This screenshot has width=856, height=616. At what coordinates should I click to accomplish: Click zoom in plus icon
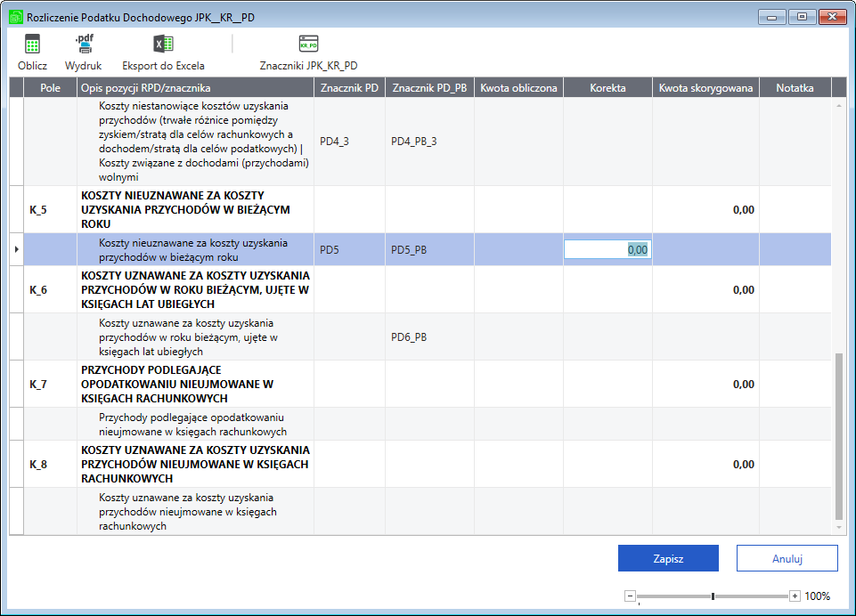795,596
